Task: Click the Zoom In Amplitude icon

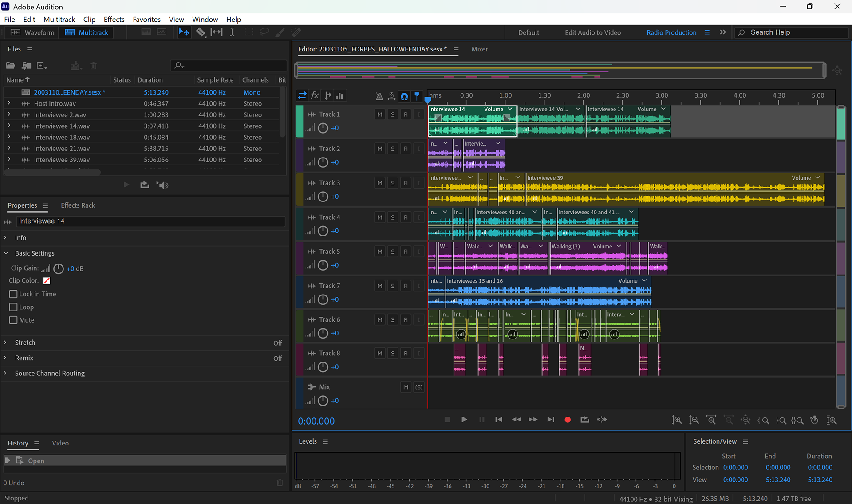Action: [676, 420]
